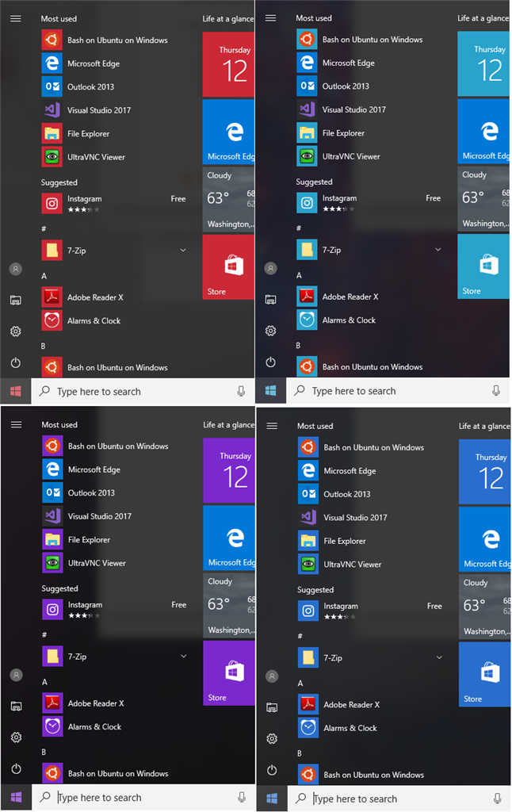Open Bash on Ubuntu under B in teal-accent menu
Viewport: 512px width, 812px height.
[361, 366]
